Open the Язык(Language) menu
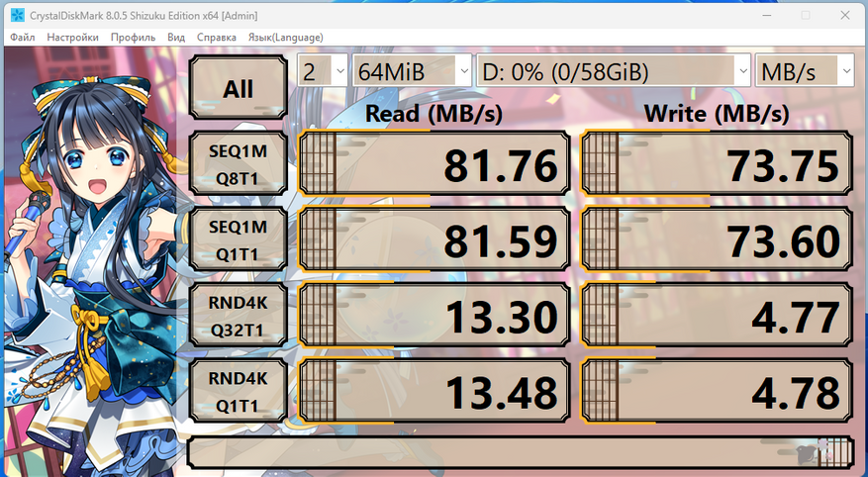The image size is (868, 477). click(x=286, y=37)
